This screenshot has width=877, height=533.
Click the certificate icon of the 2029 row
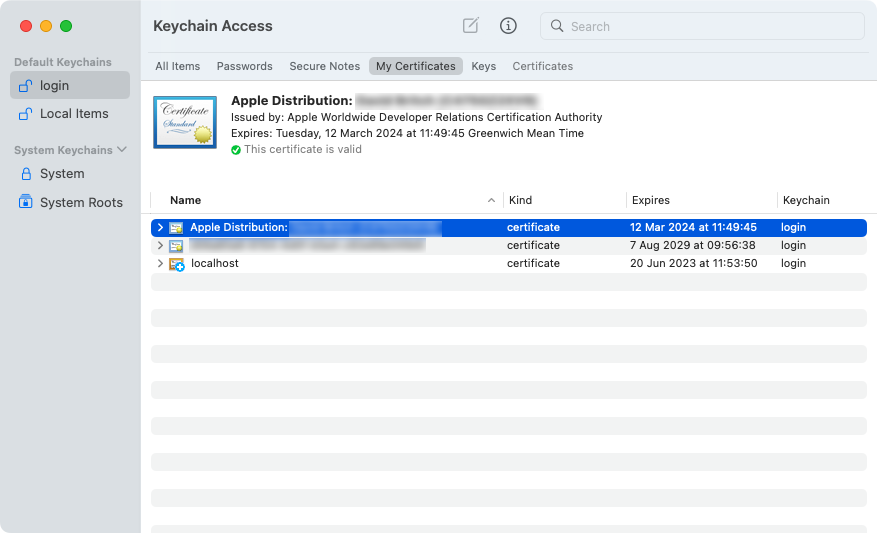(x=176, y=246)
